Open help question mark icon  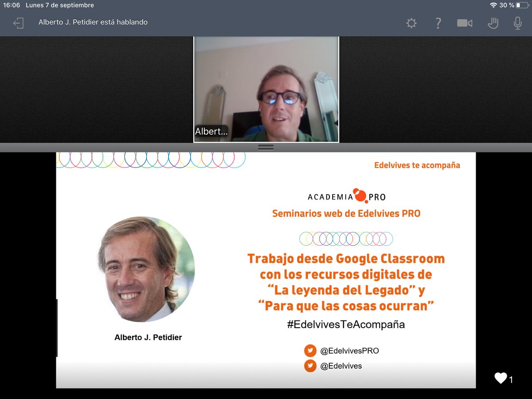click(x=438, y=23)
